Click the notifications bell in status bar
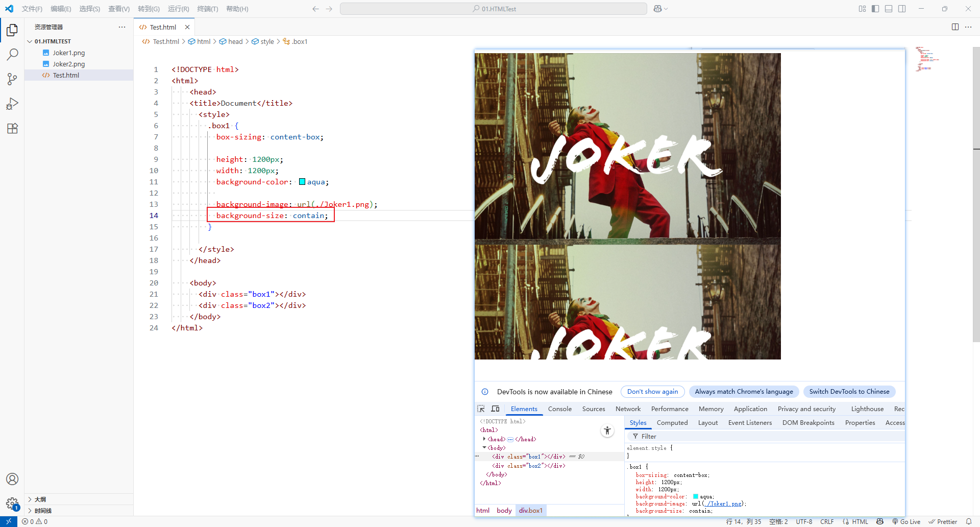This screenshot has height=527, width=980. coord(969,521)
